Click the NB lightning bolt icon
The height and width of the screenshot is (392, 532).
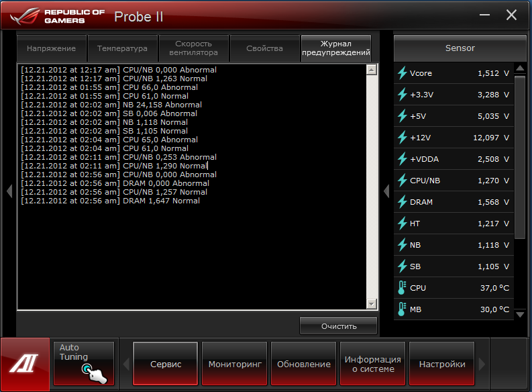click(x=403, y=245)
